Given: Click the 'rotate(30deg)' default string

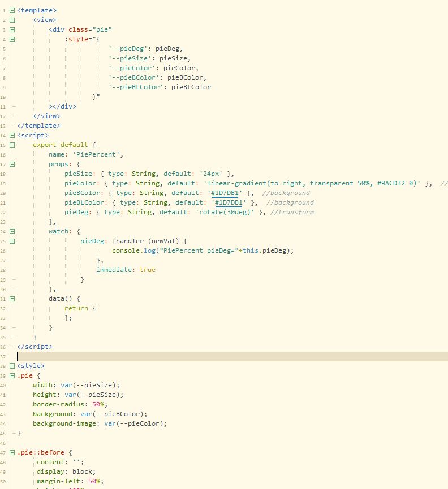Looking at the screenshot, I should [x=225, y=213].
